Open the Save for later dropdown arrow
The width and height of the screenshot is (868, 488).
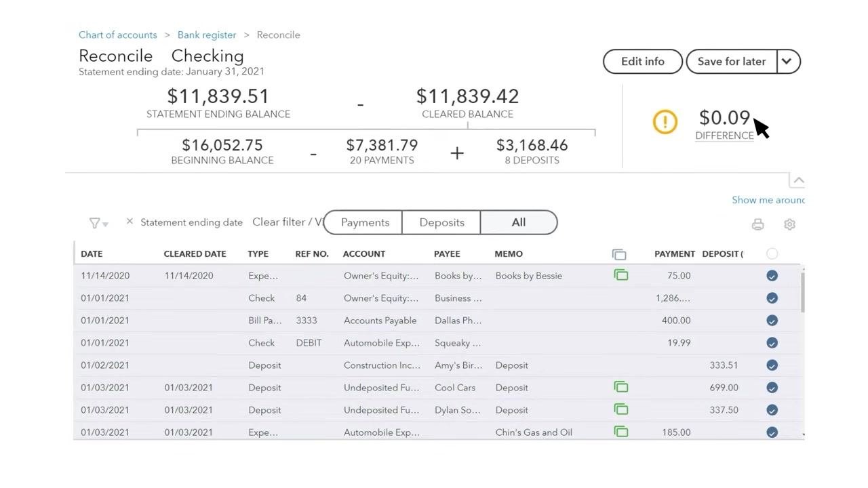coord(787,61)
